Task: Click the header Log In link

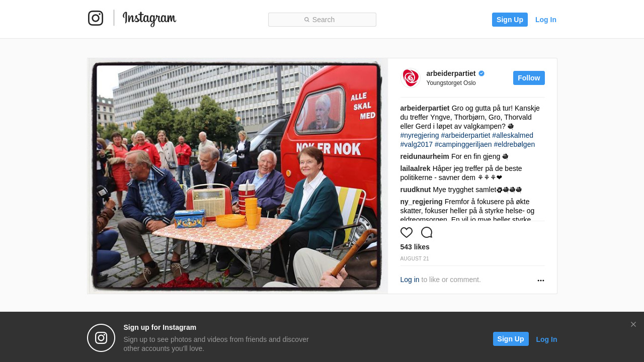Action: pyautogui.click(x=546, y=20)
